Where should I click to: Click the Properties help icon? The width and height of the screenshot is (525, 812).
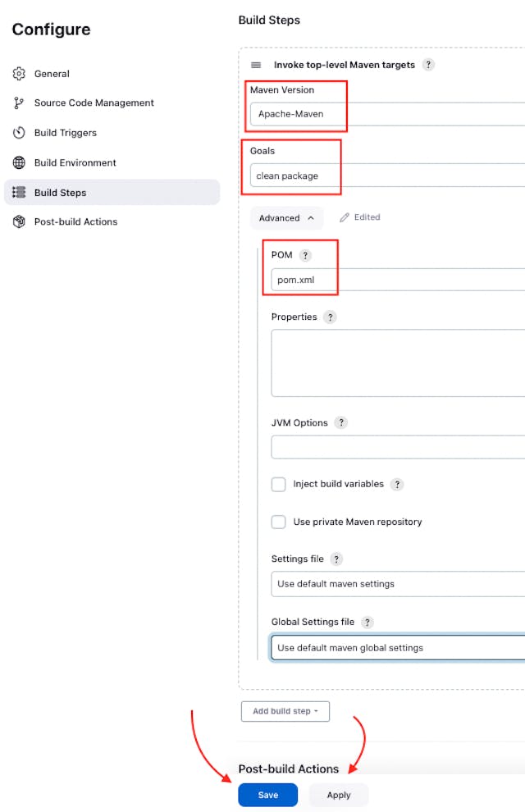(x=330, y=317)
